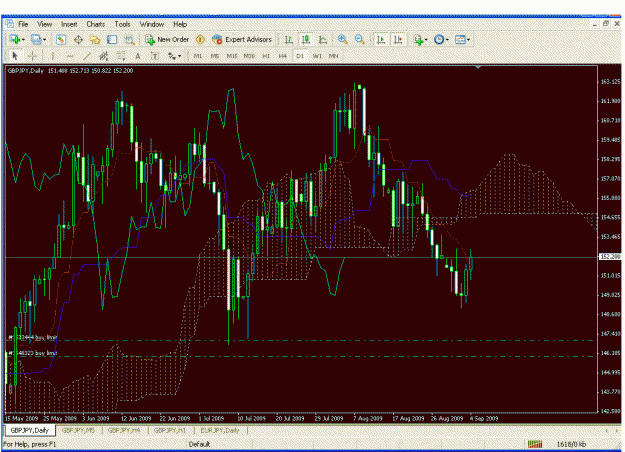
Task: Open the Terminal window icon
Action: click(x=112, y=39)
